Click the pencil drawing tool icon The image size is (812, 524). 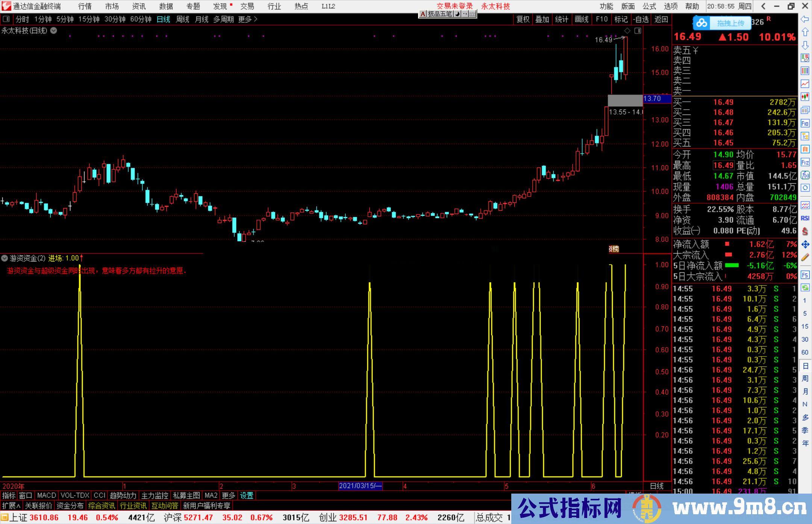[x=805, y=258]
